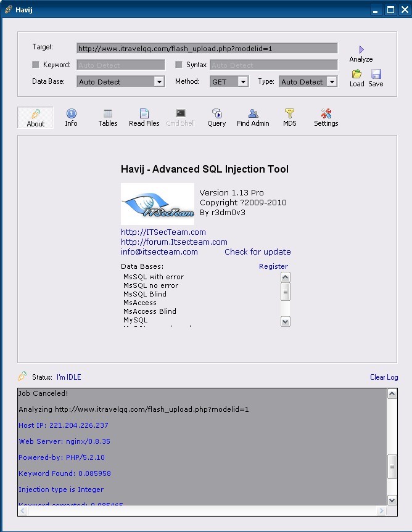This screenshot has width=412, height=532.
Task: Switch to the About tab label
Action: (36, 124)
